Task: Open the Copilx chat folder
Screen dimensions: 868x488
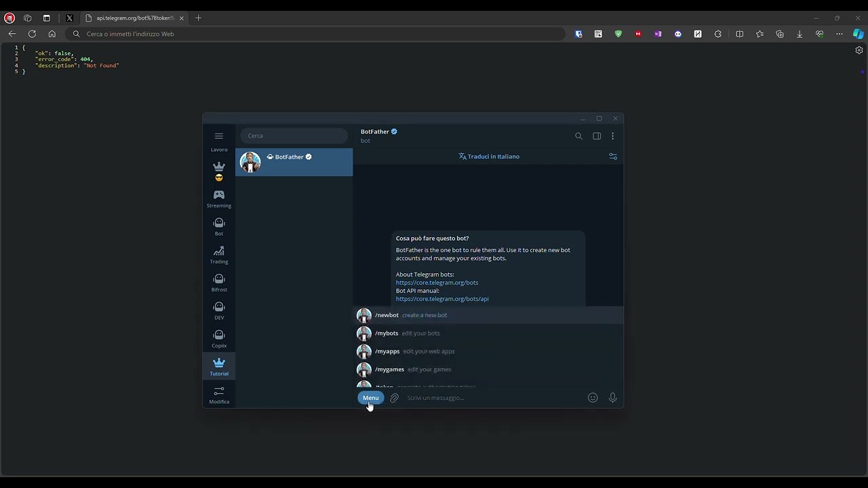Action: click(218, 339)
